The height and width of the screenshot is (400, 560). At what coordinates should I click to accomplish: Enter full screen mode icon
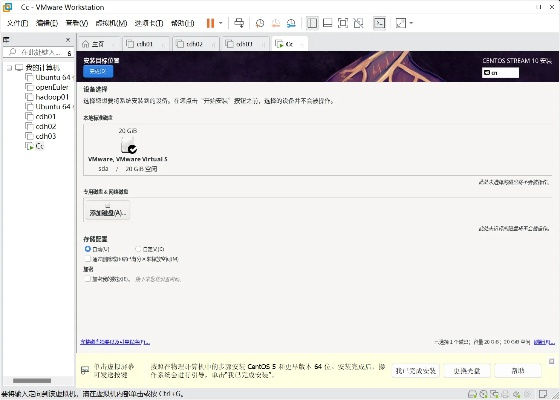pos(343,23)
